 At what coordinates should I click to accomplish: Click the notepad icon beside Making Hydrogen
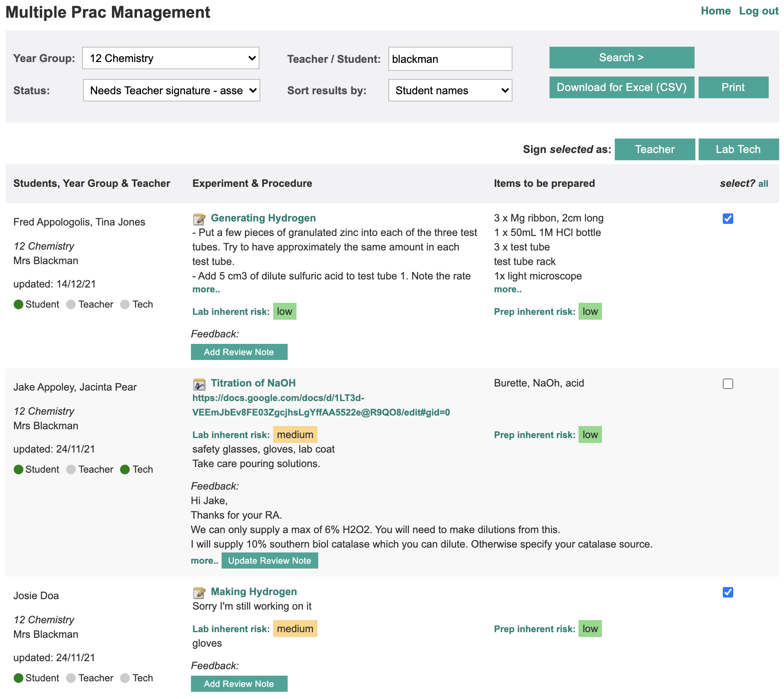tap(199, 592)
